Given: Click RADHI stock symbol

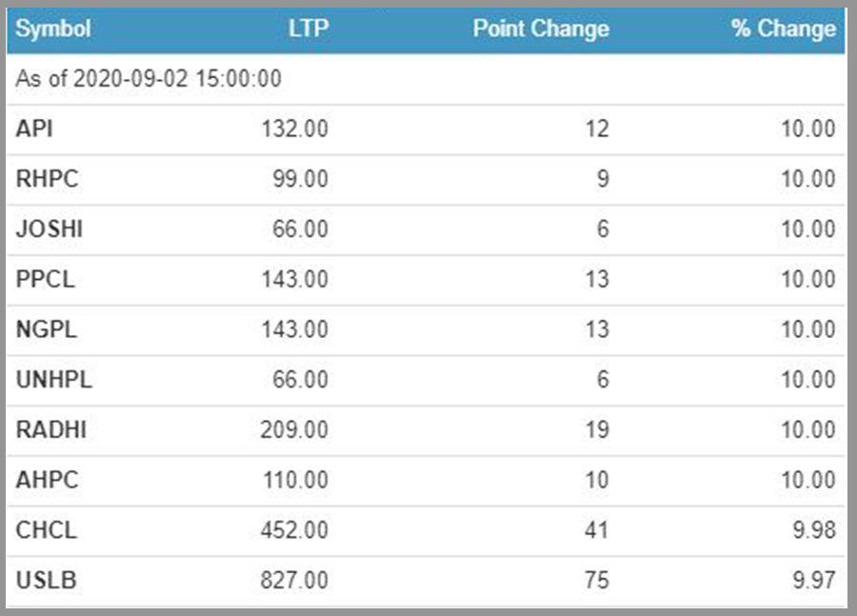Looking at the screenshot, I should [x=50, y=430].
